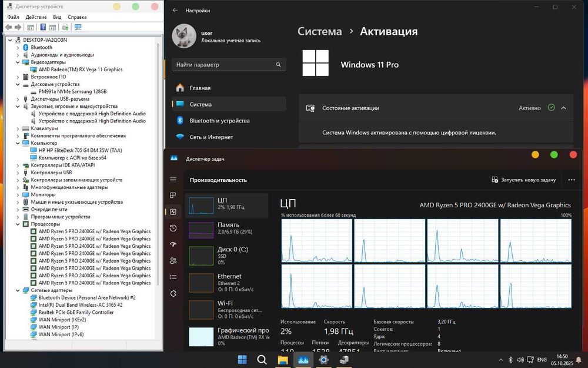Select Realtek PCIe GbE Family Controller

click(76, 312)
